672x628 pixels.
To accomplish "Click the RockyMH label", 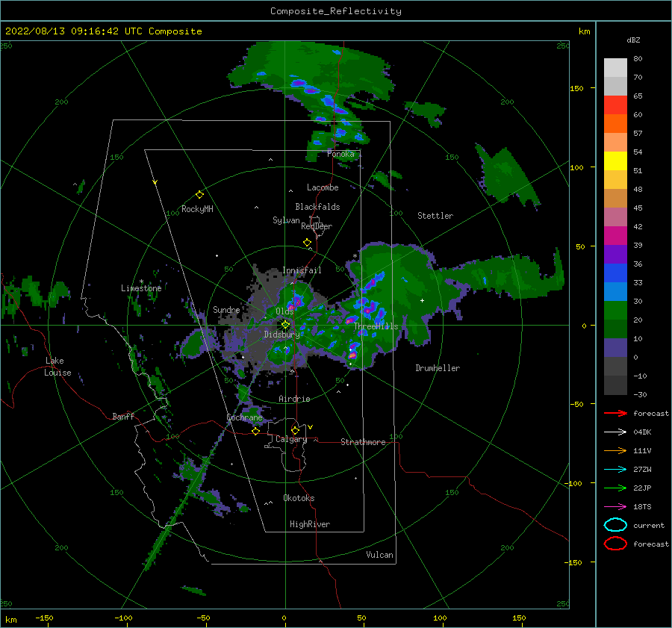I will tap(197, 209).
